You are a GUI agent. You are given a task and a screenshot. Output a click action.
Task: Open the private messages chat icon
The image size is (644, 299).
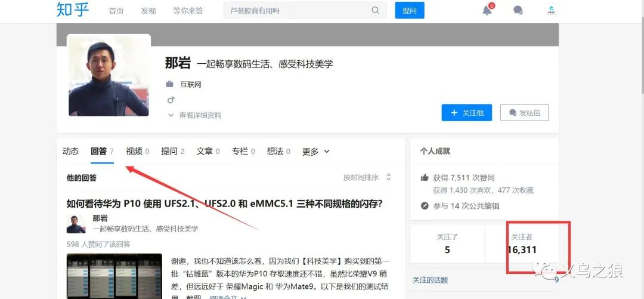coord(518,10)
